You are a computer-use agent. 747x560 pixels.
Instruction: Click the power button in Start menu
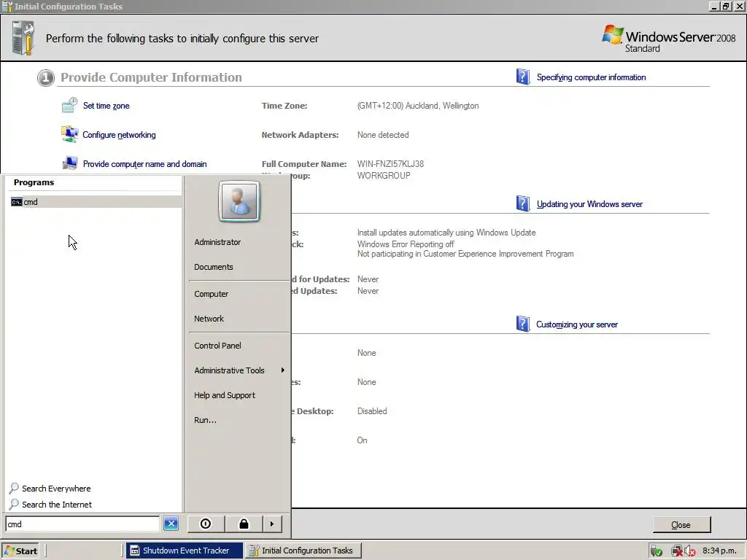pos(206,524)
